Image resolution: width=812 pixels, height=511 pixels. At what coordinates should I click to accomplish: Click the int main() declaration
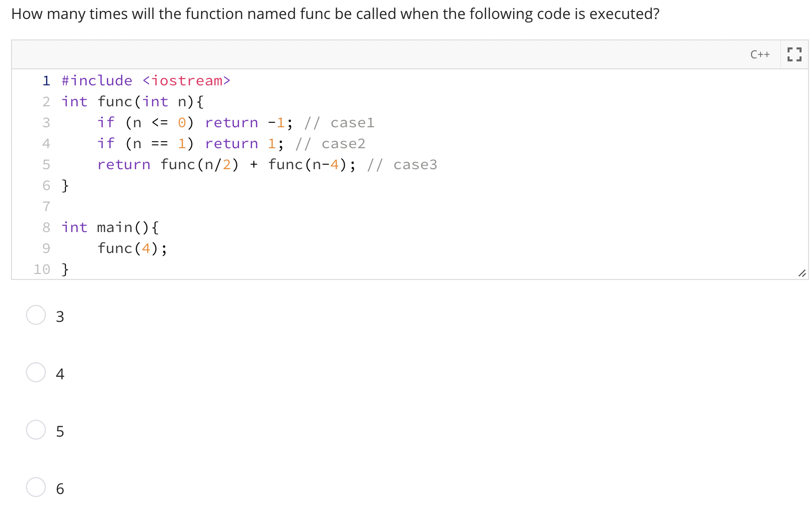[109, 227]
